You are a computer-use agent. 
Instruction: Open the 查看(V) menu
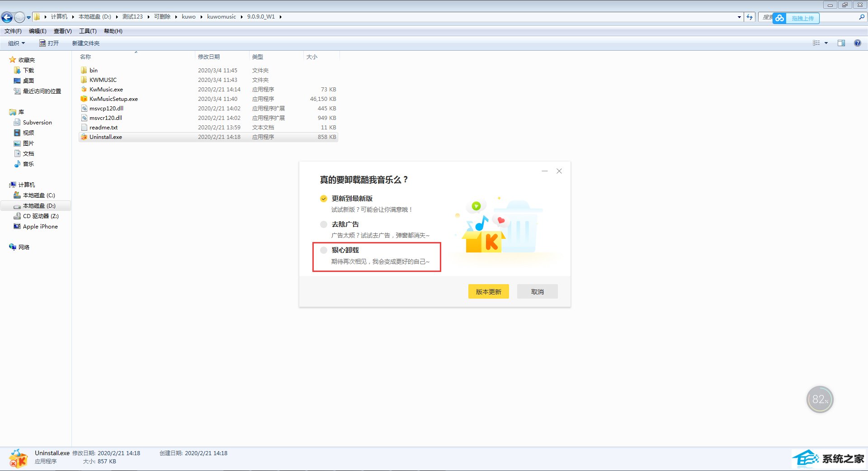point(62,31)
